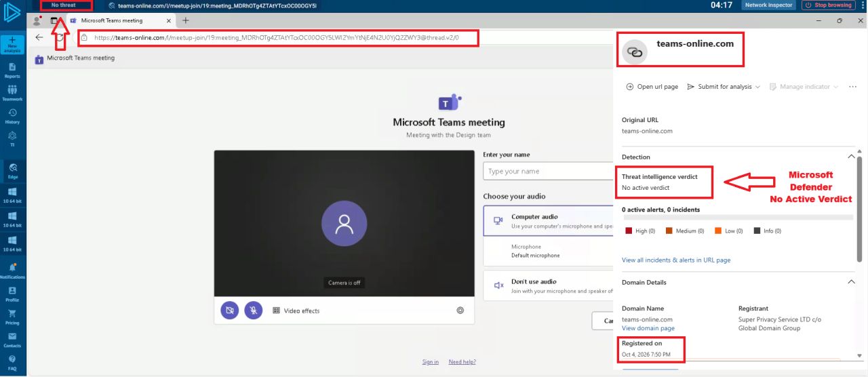This screenshot has height=377, width=868.
Task: Open Contacts envelope icon in sidebar
Action: coord(12,340)
